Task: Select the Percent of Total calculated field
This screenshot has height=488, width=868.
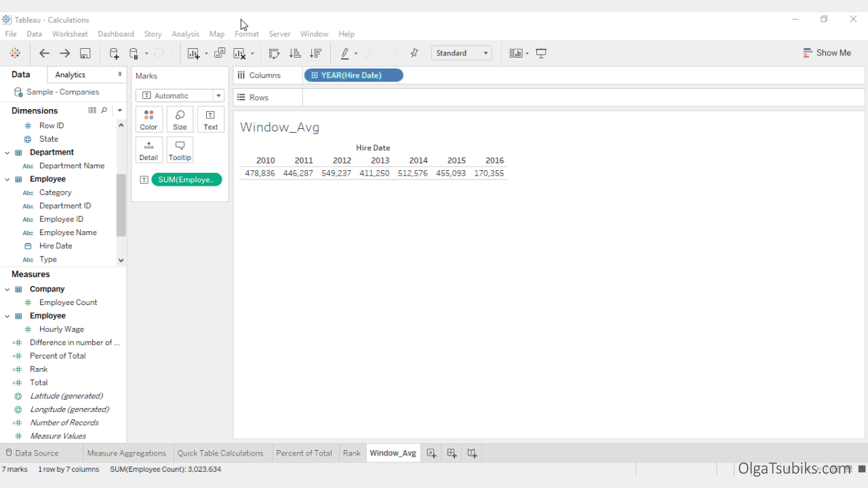Action: (58, 356)
